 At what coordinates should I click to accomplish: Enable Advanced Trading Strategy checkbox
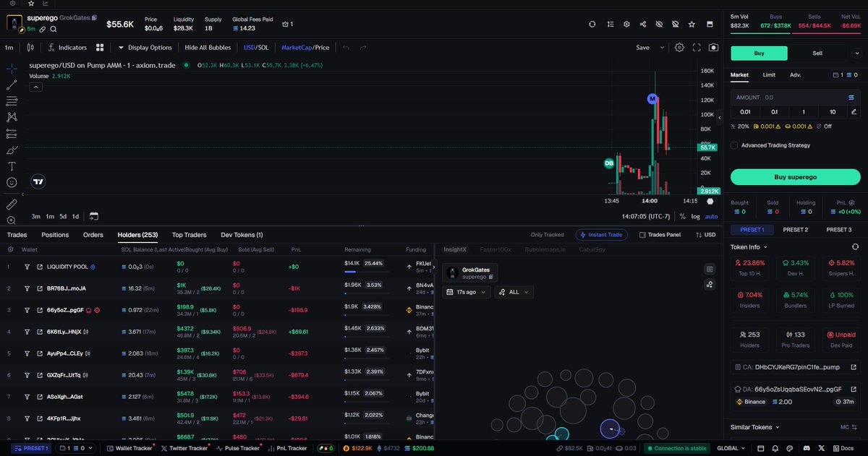click(x=734, y=145)
